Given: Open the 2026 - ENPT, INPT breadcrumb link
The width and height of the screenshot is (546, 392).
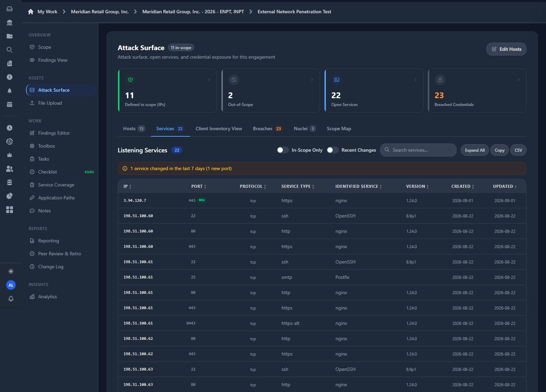Looking at the screenshot, I should 193,12.
